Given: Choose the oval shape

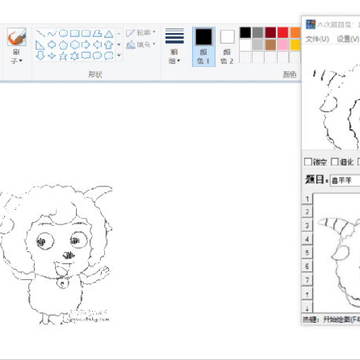Looking at the screenshot, I should [x=63, y=33].
